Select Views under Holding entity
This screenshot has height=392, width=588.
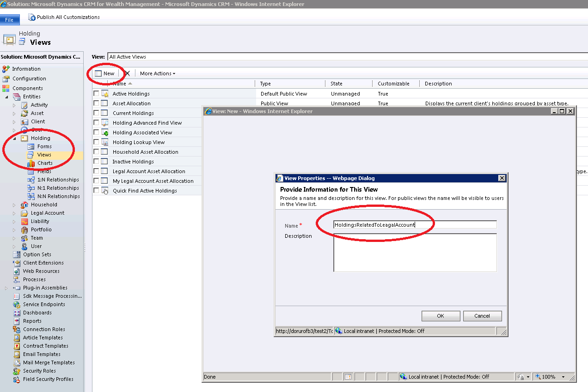click(44, 155)
